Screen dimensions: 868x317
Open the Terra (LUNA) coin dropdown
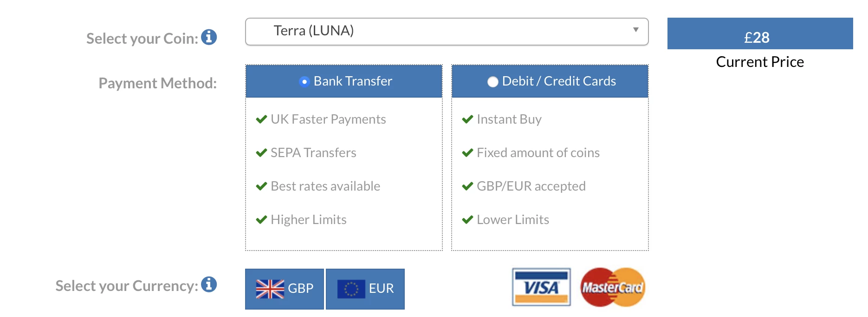tap(446, 31)
